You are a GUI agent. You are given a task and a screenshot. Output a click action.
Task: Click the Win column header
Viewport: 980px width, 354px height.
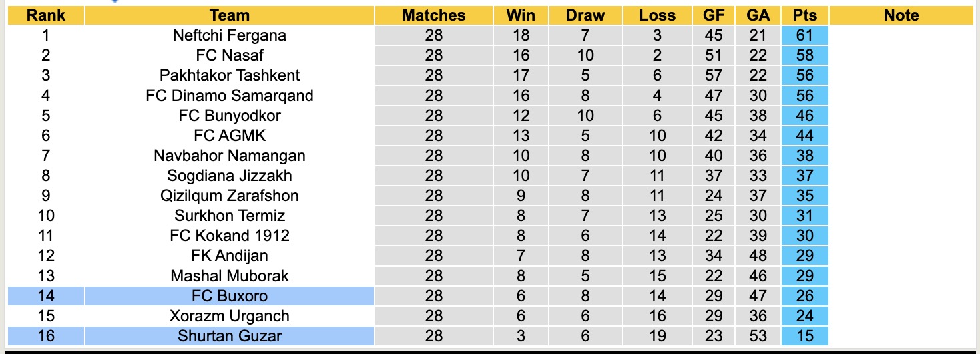(x=521, y=15)
